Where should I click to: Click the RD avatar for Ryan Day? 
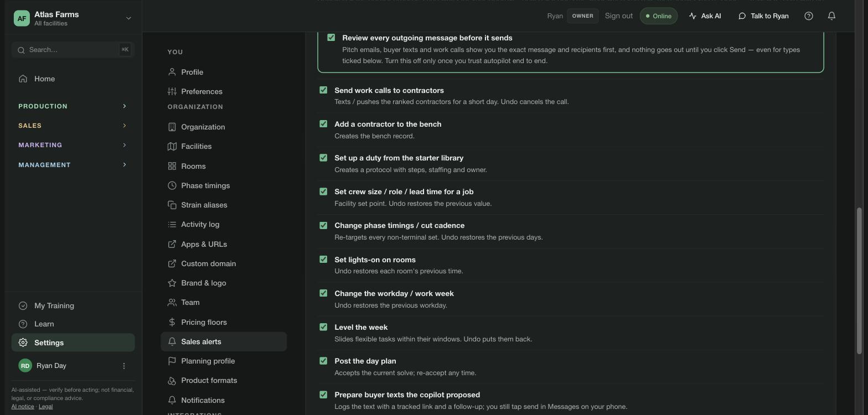(x=25, y=366)
